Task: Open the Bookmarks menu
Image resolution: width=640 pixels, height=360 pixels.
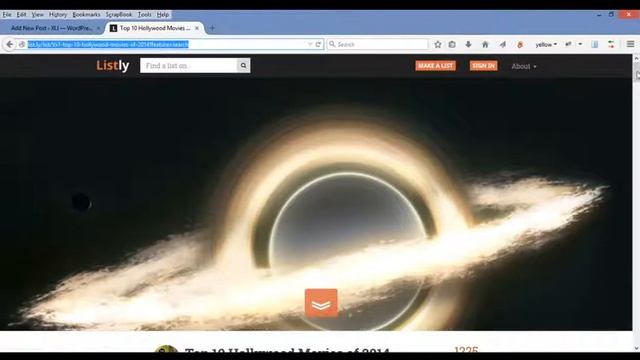Action: (x=86, y=14)
